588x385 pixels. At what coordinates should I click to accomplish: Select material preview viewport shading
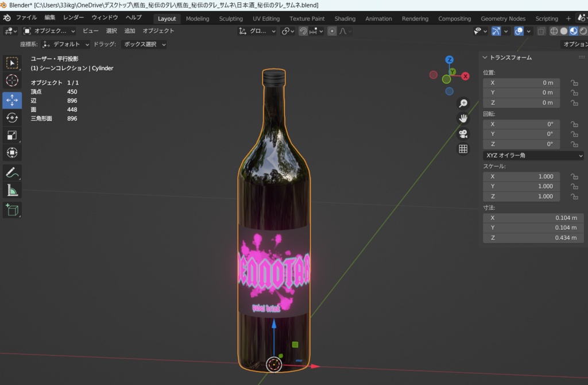[x=574, y=32]
